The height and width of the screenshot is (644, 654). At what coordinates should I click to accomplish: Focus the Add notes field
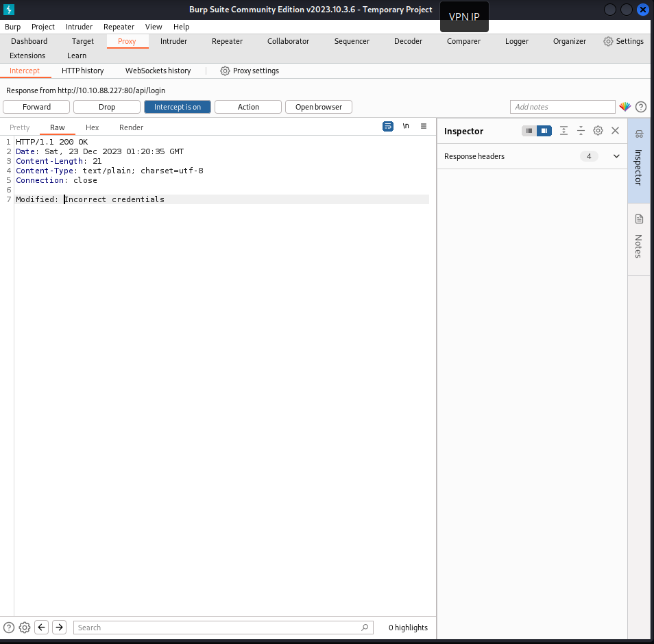click(562, 107)
